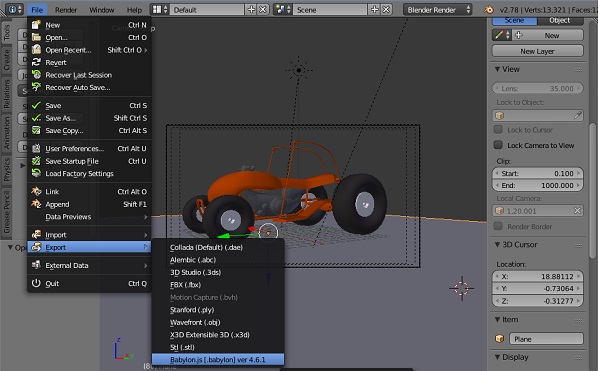The height and width of the screenshot is (371, 598).
Task: Click the screen layout grid icon
Action: pyautogui.click(x=160, y=10)
